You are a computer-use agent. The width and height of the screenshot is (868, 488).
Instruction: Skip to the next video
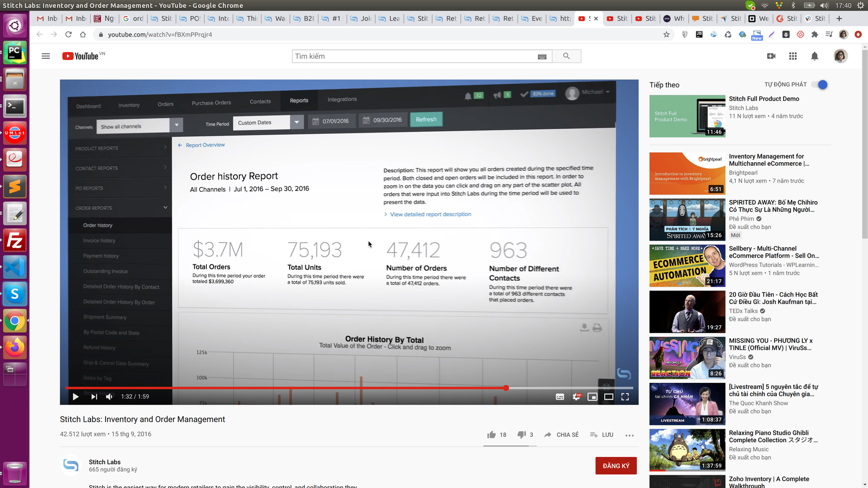pos(94,396)
